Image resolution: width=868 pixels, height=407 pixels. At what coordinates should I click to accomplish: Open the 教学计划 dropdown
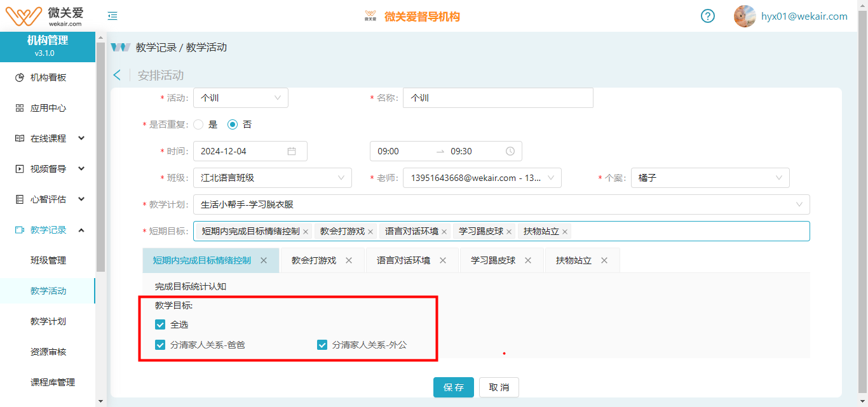click(x=501, y=204)
